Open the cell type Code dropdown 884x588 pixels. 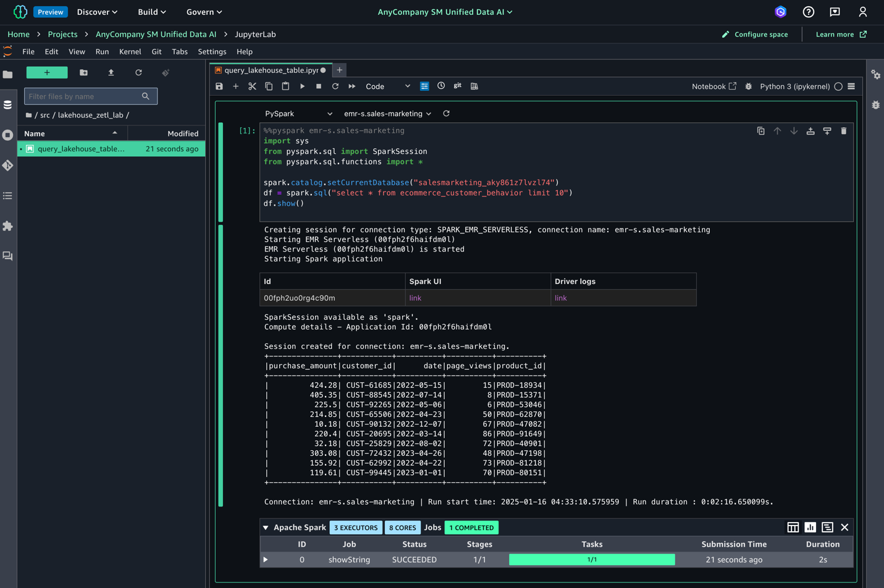point(387,86)
